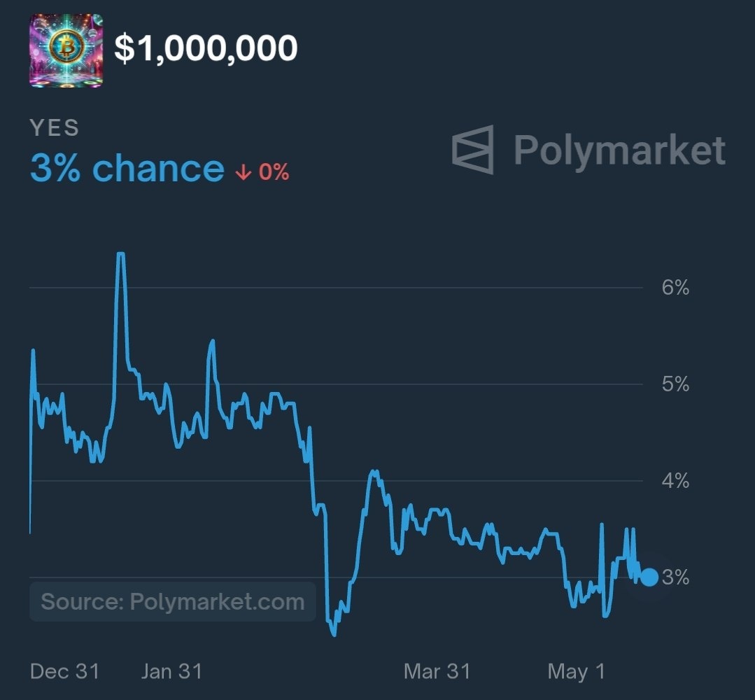The width and height of the screenshot is (755, 700).
Task: Click the Dec 31 axis label
Action: coord(64,671)
